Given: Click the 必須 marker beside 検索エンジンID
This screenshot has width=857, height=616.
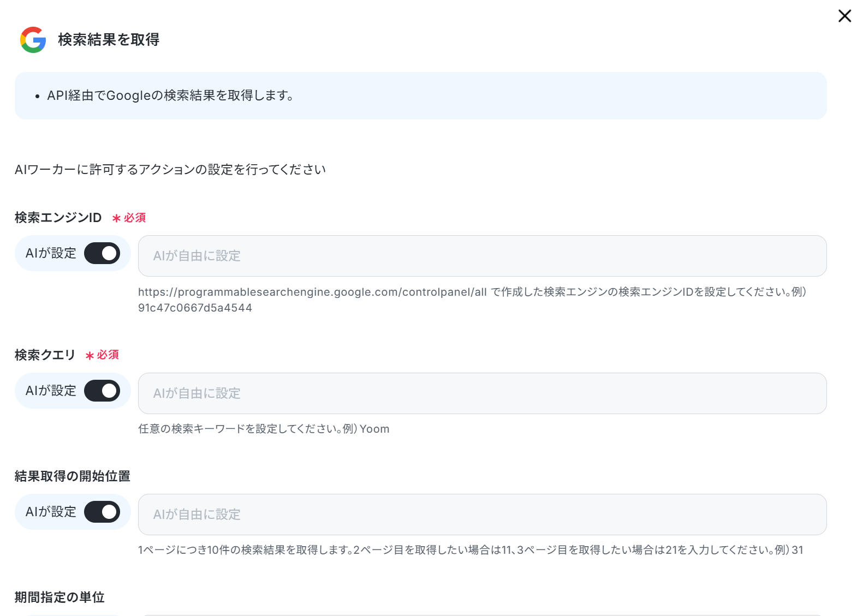Looking at the screenshot, I should [129, 218].
